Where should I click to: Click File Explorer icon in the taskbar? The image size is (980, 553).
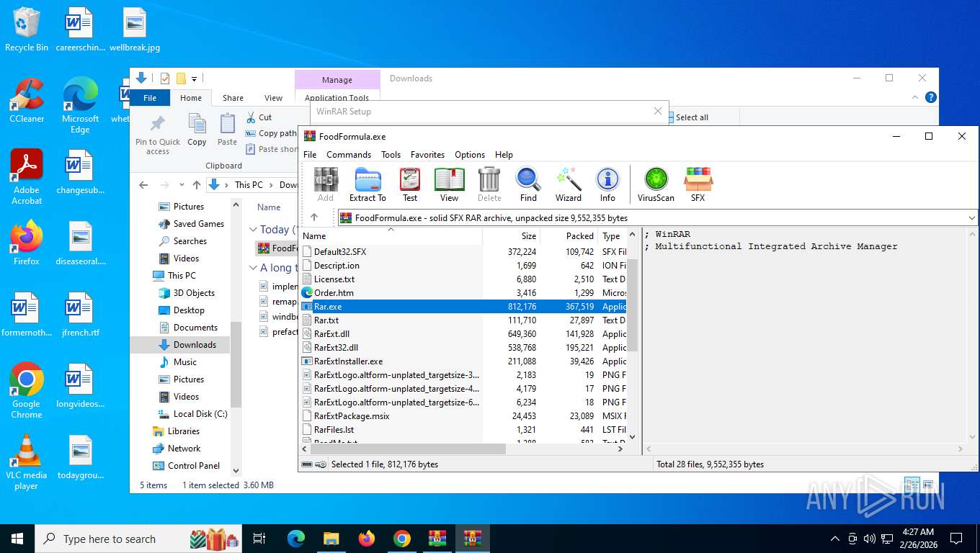point(331,539)
